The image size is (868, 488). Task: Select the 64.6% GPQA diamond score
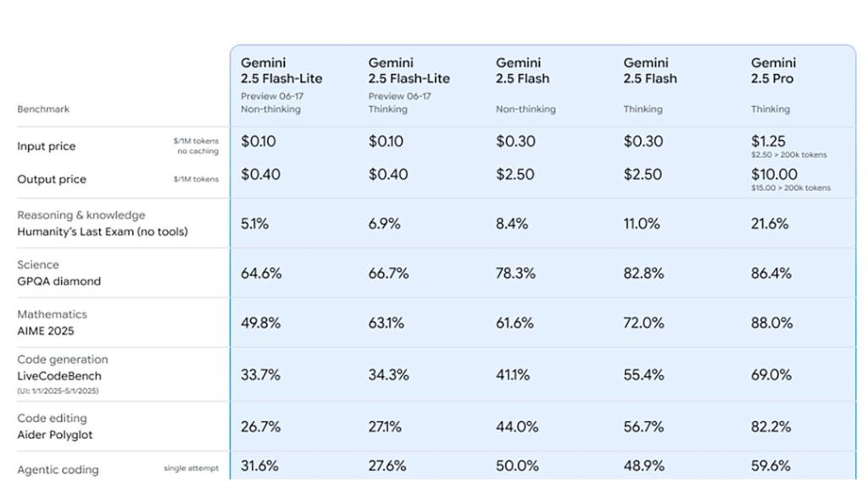[x=261, y=274]
